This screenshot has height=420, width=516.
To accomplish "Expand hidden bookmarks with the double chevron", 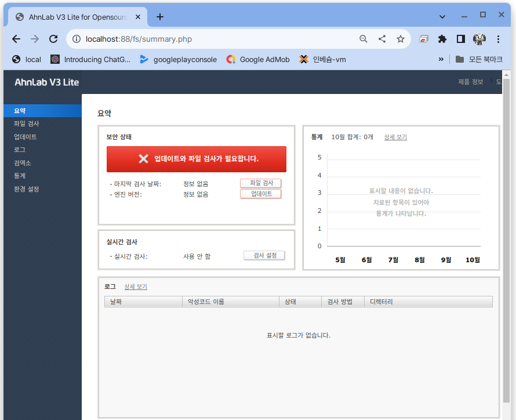I will point(441,59).
